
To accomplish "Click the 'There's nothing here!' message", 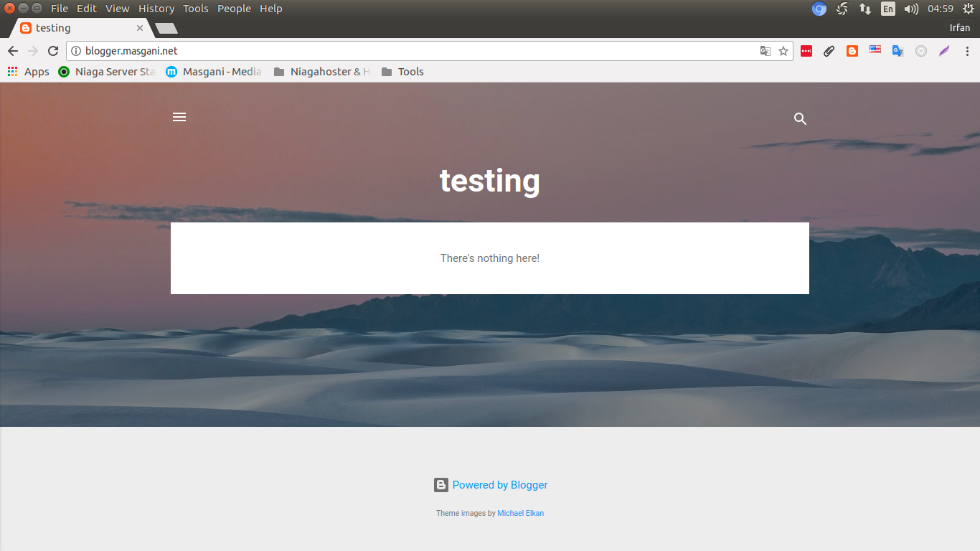I will [x=490, y=258].
